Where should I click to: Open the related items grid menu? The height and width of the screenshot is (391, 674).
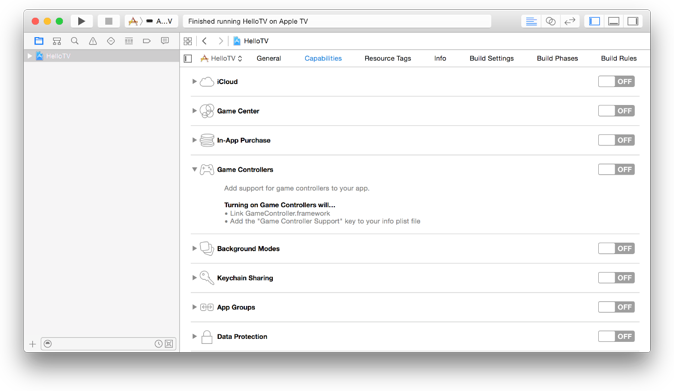[x=188, y=41]
